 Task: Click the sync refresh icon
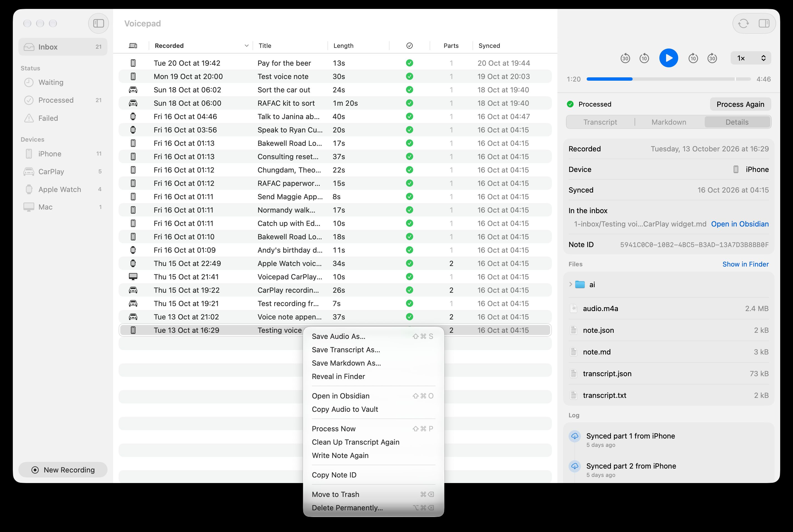(743, 23)
